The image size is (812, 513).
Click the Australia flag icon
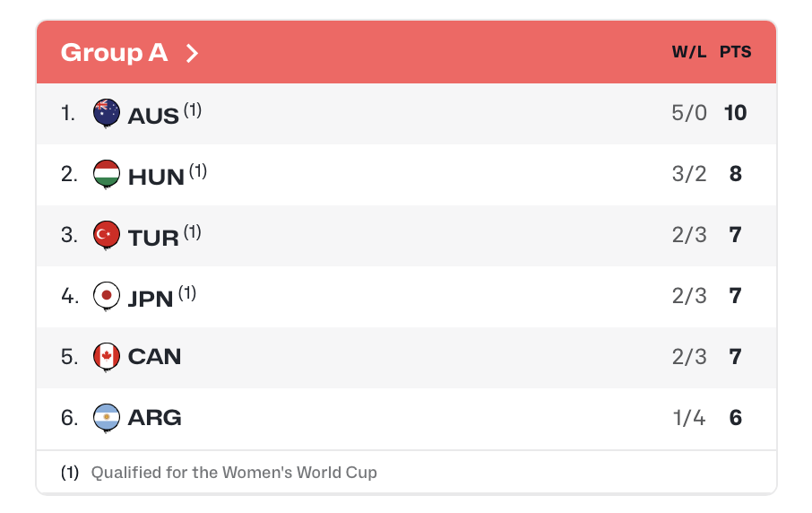[x=107, y=113]
